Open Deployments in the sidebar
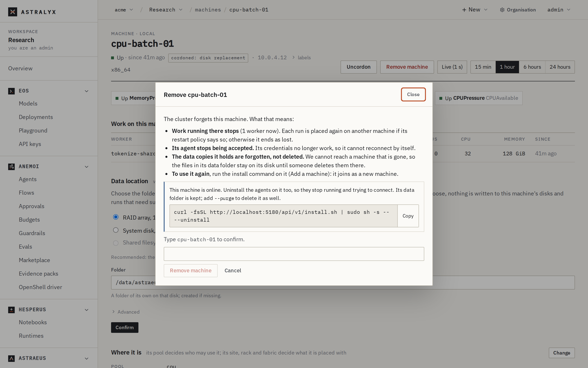 (36, 117)
